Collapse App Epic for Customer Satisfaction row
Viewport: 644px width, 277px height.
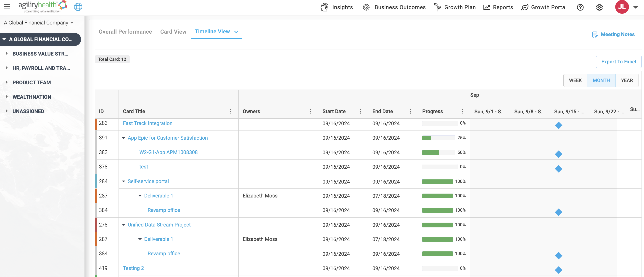click(x=124, y=138)
